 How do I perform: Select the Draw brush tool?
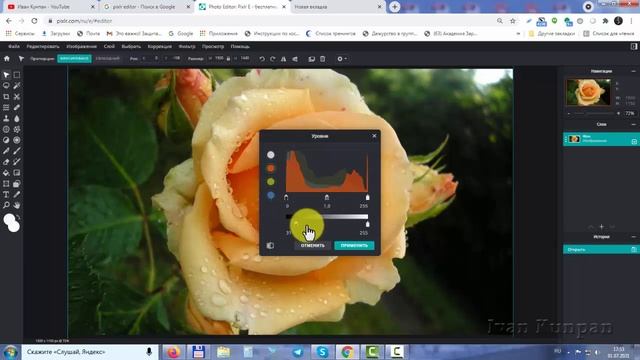coord(17,151)
